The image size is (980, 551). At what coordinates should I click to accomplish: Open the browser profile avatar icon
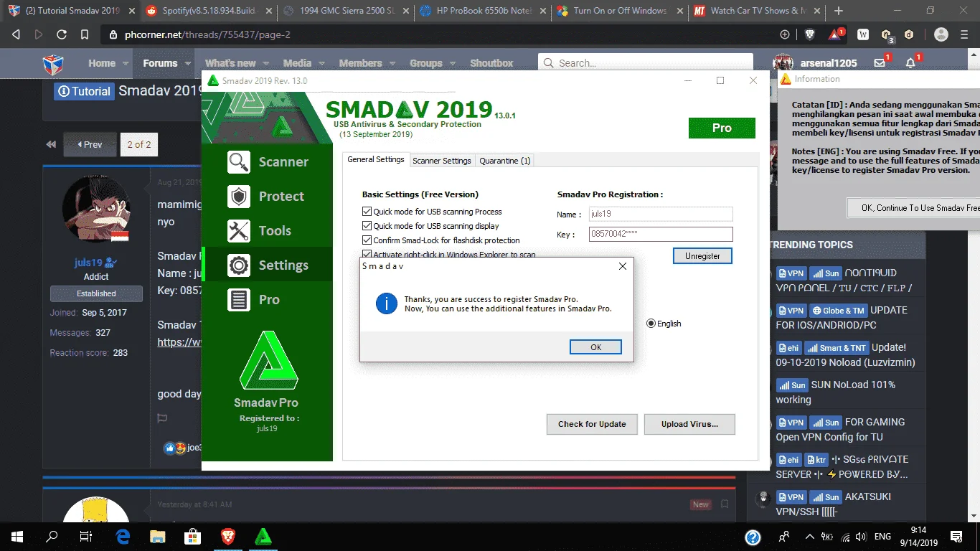(941, 34)
